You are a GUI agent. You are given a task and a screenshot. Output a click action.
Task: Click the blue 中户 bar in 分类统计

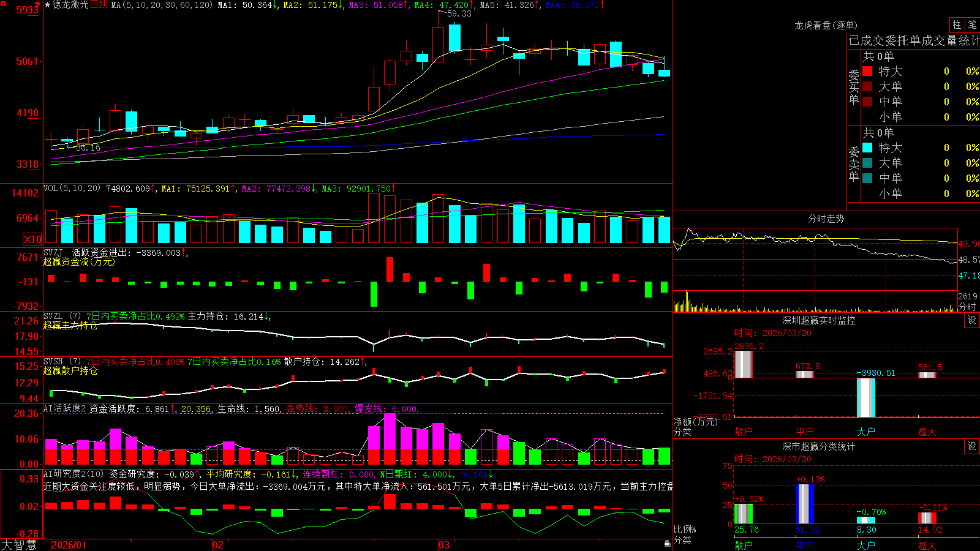[x=804, y=504]
